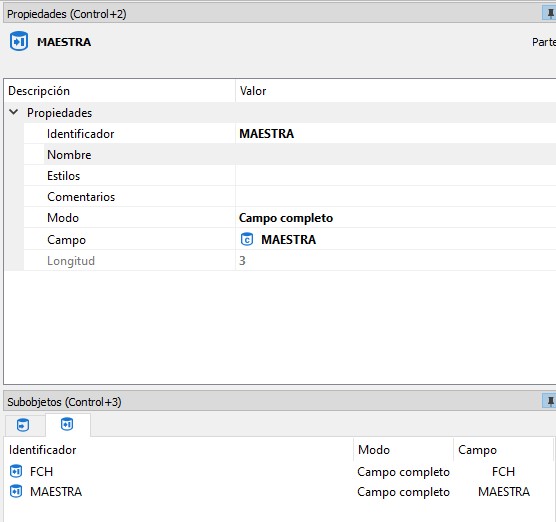Image resolution: width=556 pixels, height=522 pixels.
Task: Collapse the Propiedades group chevron
Action: click(13, 112)
